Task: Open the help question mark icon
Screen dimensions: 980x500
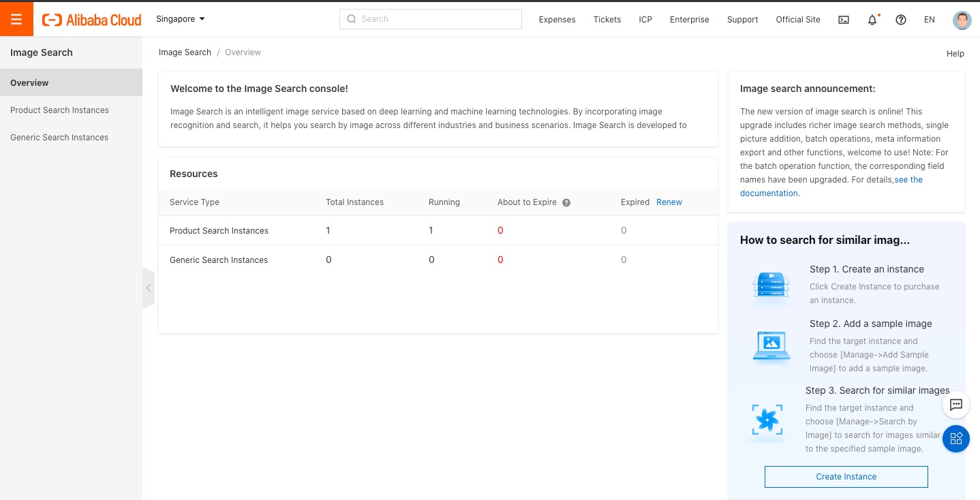Action: [901, 20]
